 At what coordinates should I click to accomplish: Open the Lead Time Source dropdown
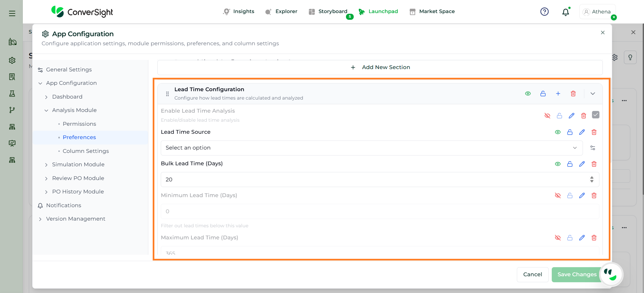(x=371, y=148)
